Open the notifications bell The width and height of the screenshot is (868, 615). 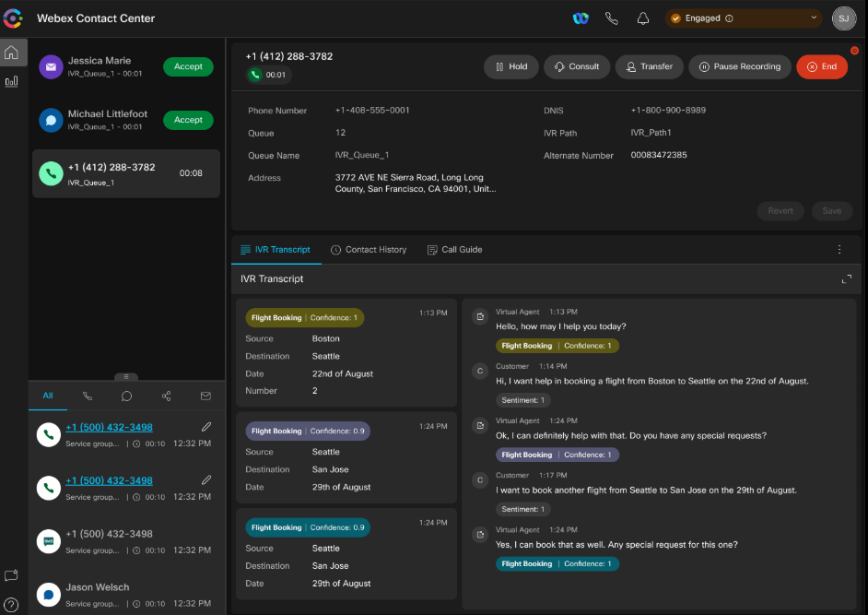click(x=642, y=18)
